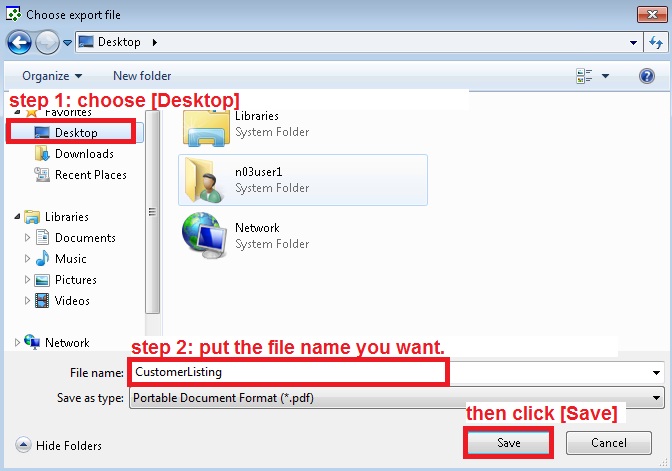Click the Back navigation arrow button
Viewport: 672px width, 471px height.
pyautogui.click(x=18, y=42)
